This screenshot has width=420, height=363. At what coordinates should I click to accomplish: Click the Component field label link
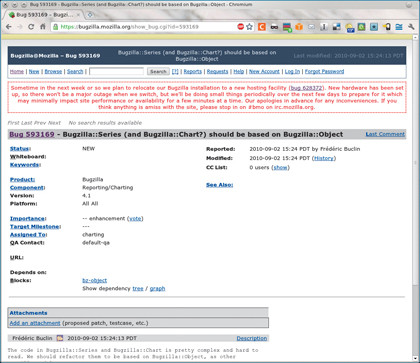27,187
